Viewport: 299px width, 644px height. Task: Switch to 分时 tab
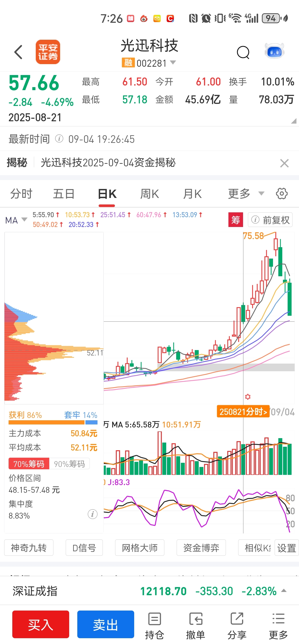tap(21, 194)
